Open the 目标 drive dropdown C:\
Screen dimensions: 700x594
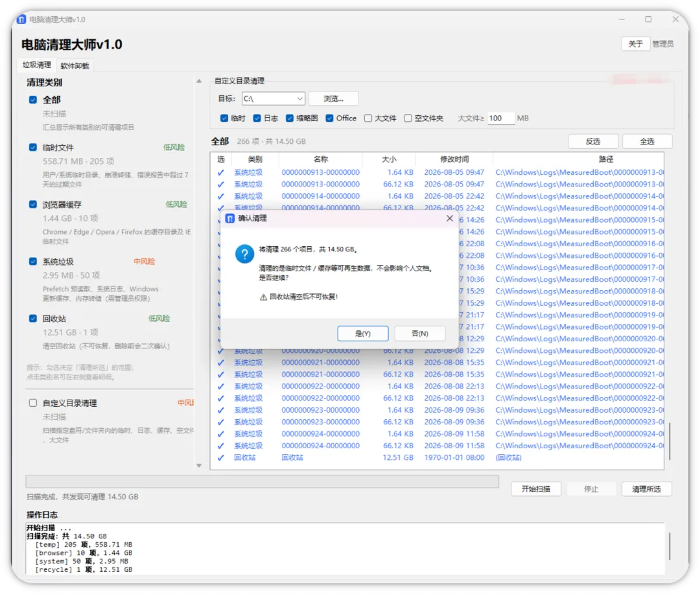point(274,98)
